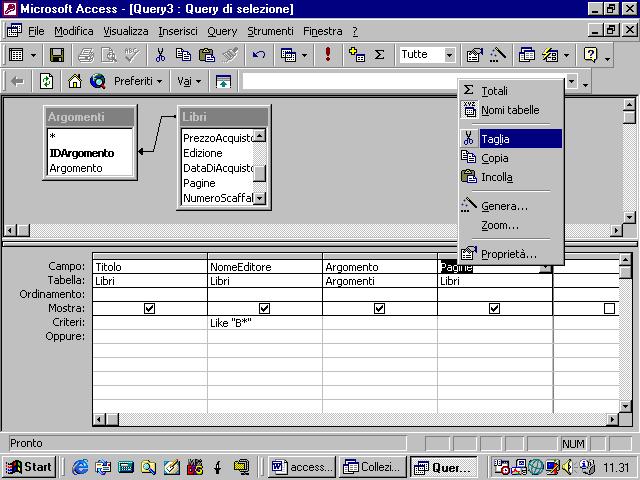This screenshot has height=480, width=640.
Task: Click the Like "B*" criteria cell
Action: 264,323
